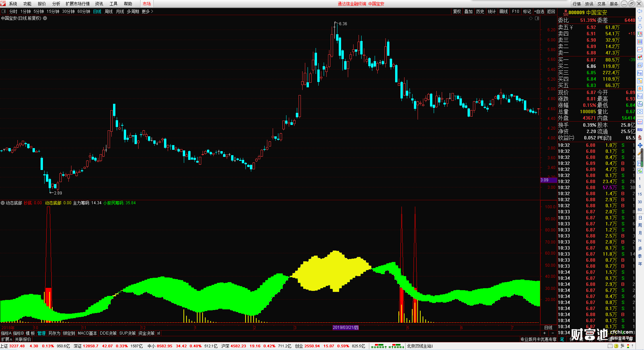The width and height of the screenshot is (644, 350).
Task: Click the small square icon before 分时
Action: 4,11
